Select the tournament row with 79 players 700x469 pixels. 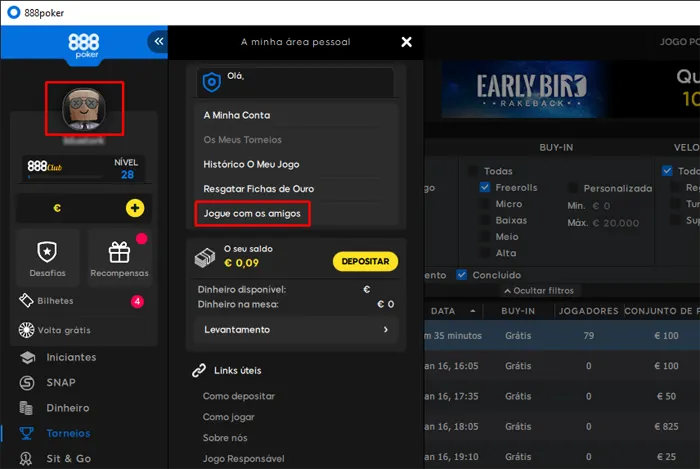562,336
